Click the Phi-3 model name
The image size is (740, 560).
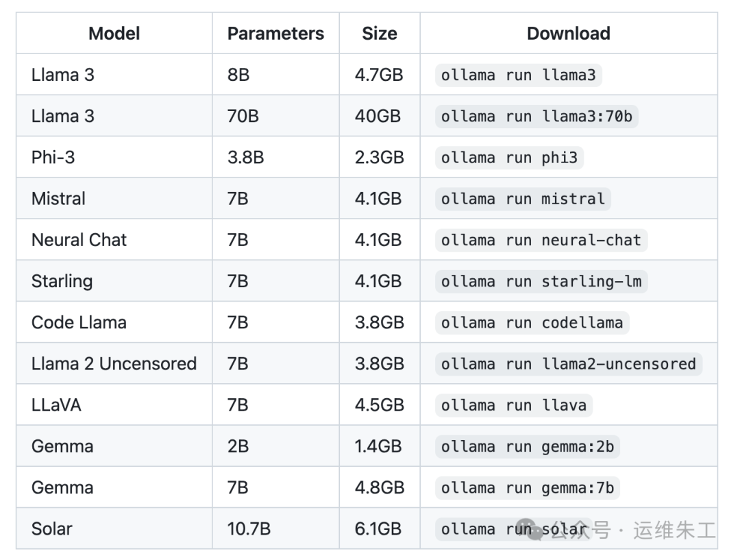[x=53, y=158]
